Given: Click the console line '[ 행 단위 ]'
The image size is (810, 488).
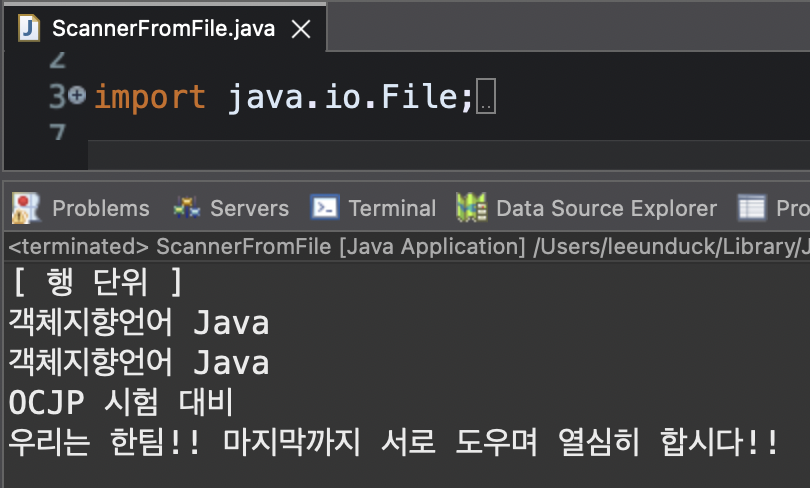Looking at the screenshot, I should 98,282.
